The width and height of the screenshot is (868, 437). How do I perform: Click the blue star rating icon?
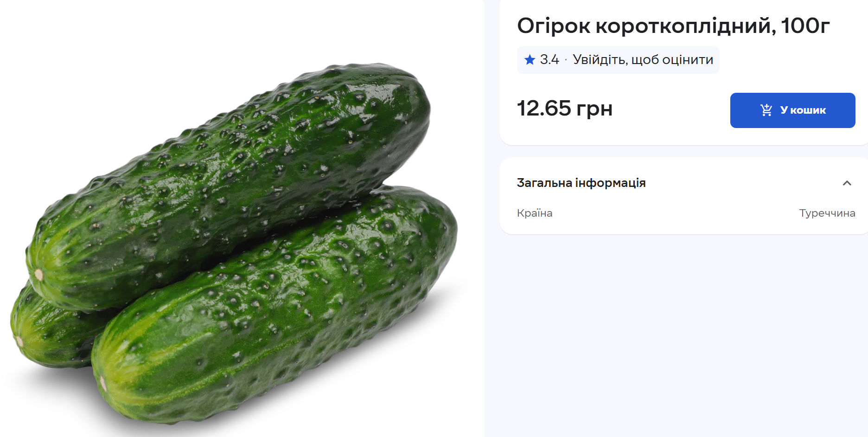point(530,59)
